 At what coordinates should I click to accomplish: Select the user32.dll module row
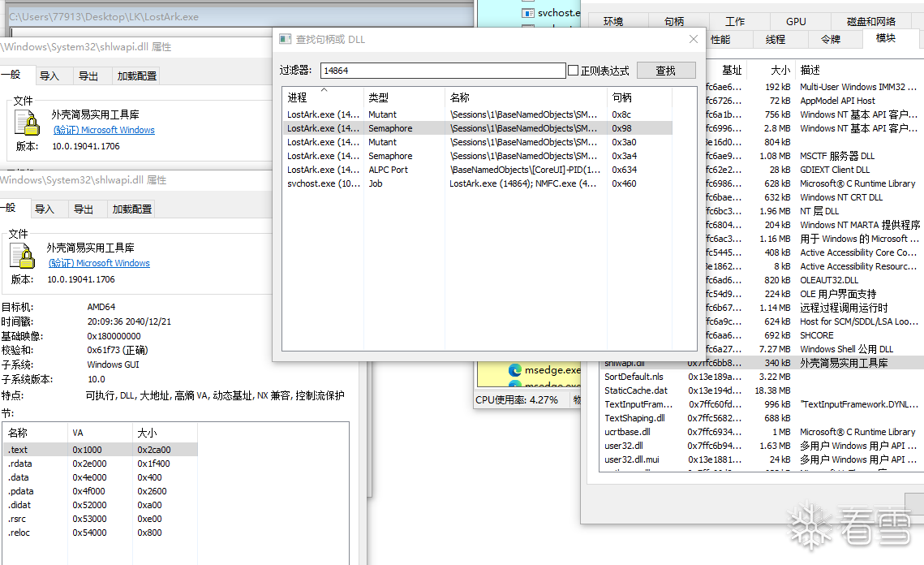[762, 446]
